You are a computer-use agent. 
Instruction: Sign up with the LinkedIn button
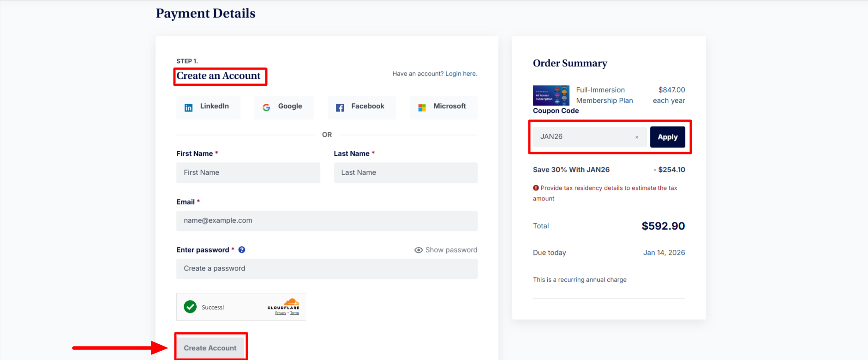[208, 107]
